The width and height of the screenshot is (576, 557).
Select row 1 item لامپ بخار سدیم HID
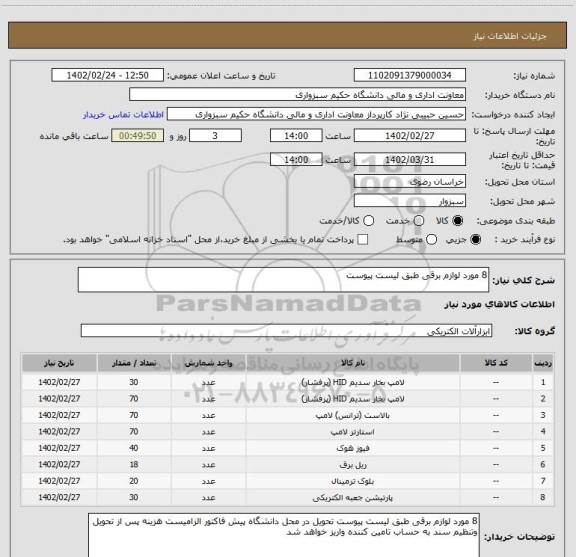(353, 382)
